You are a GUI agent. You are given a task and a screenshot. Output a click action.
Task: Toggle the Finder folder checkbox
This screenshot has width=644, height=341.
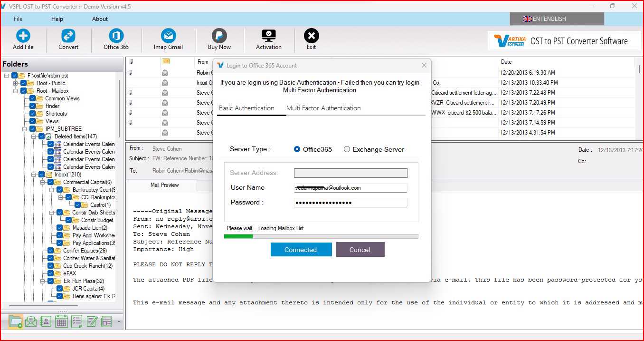[x=33, y=106]
